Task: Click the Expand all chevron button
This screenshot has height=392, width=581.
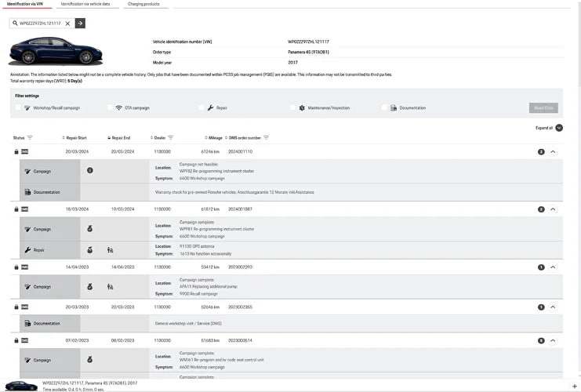Action: click(559, 128)
